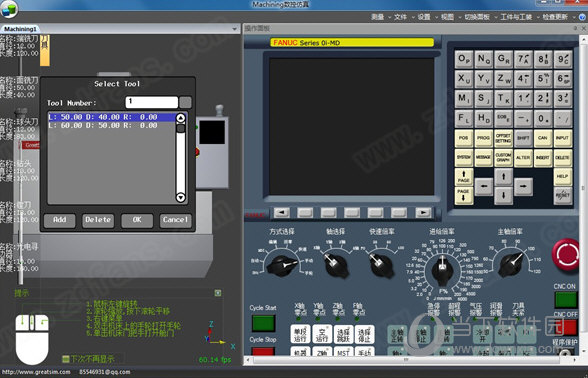
Task: Click the left cursor arrow key
Action: (x=484, y=186)
